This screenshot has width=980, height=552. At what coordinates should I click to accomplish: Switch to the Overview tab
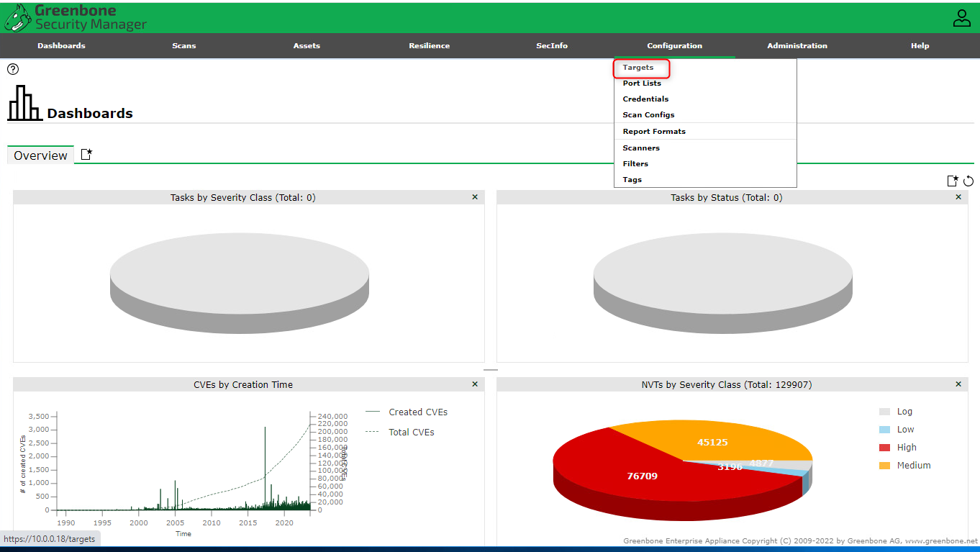click(40, 155)
